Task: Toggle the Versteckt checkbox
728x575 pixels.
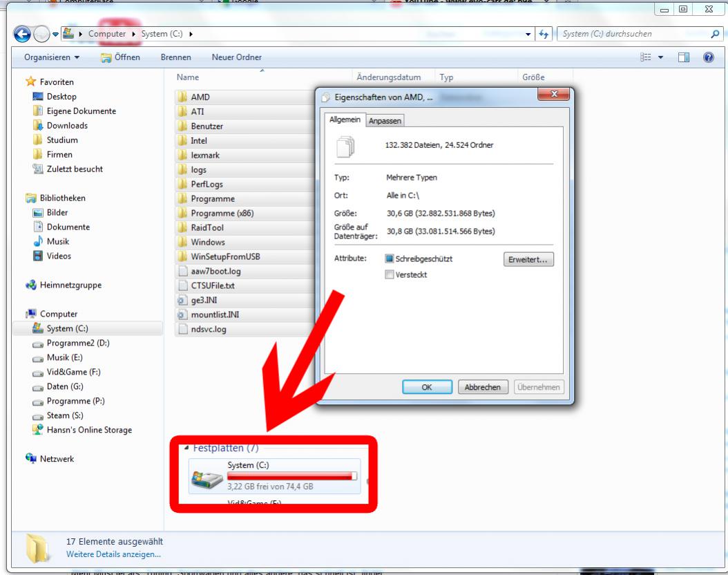Action: coord(389,274)
